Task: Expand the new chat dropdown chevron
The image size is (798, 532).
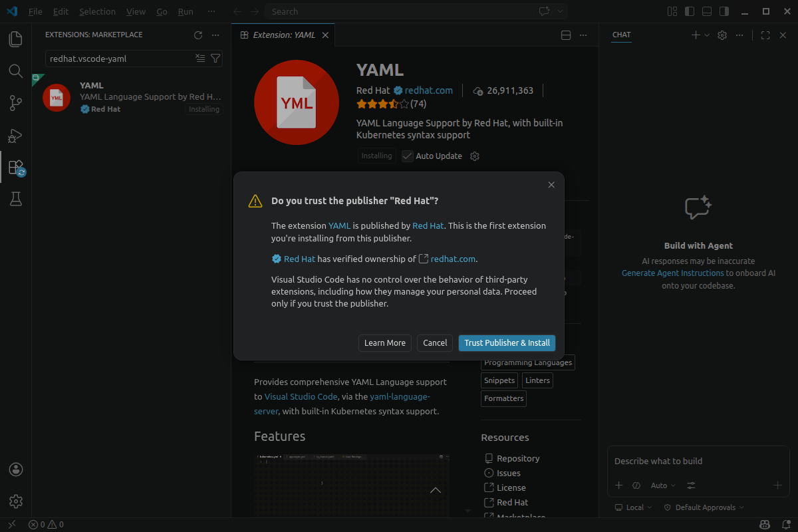Action: pyautogui.click(x=707, y=35)
